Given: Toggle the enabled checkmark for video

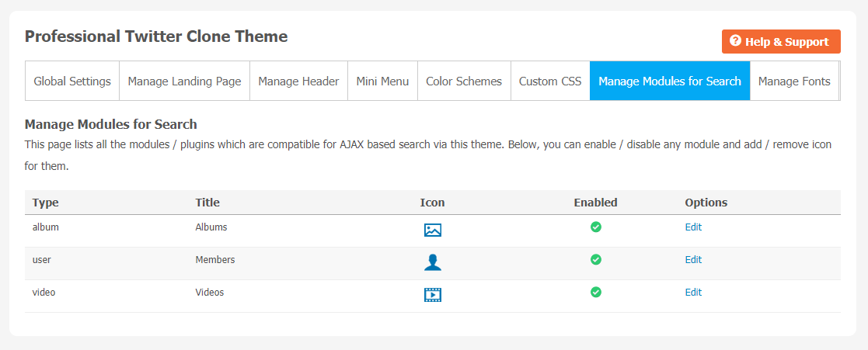Looking at the screenshot, I should coord(596,292).
